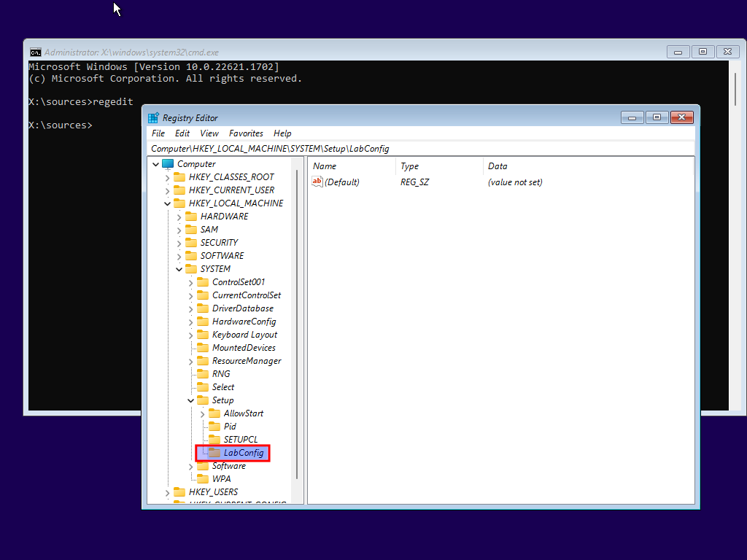Click the ResourceManager folder icon
This screenshot has height=560, width=747.
point(203,361)
